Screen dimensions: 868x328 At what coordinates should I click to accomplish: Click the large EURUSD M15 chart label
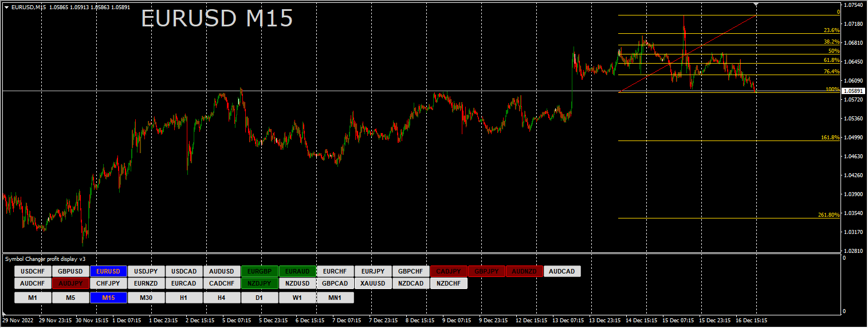coord(217,19)
